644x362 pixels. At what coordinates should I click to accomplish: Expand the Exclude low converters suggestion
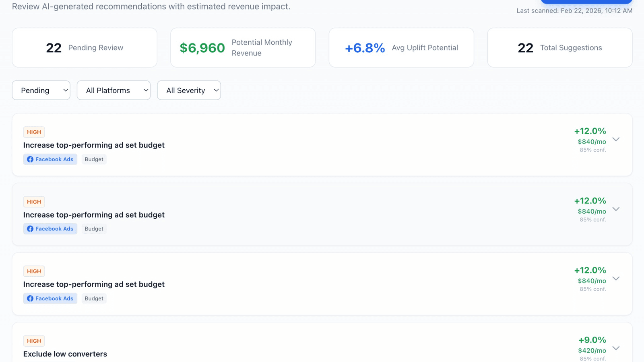tap(616, 348)
